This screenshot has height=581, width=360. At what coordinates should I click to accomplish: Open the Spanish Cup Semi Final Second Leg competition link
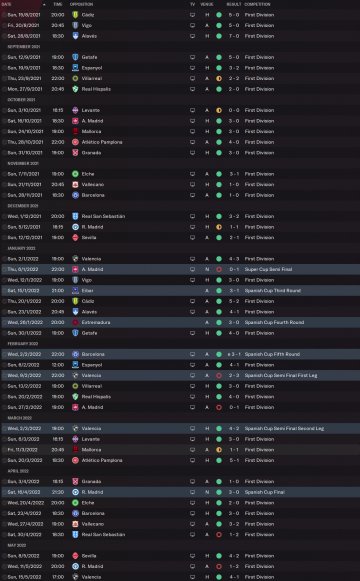click(284, 429)
